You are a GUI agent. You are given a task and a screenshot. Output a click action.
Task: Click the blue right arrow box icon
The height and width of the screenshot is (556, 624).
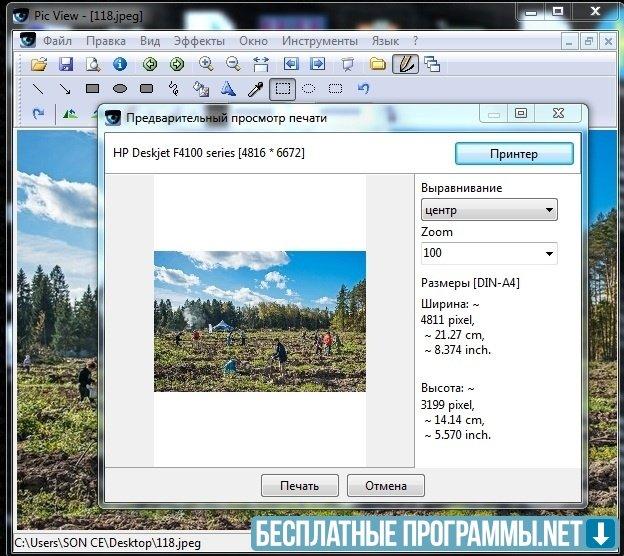pyautogui.click(x=318, y=64)
